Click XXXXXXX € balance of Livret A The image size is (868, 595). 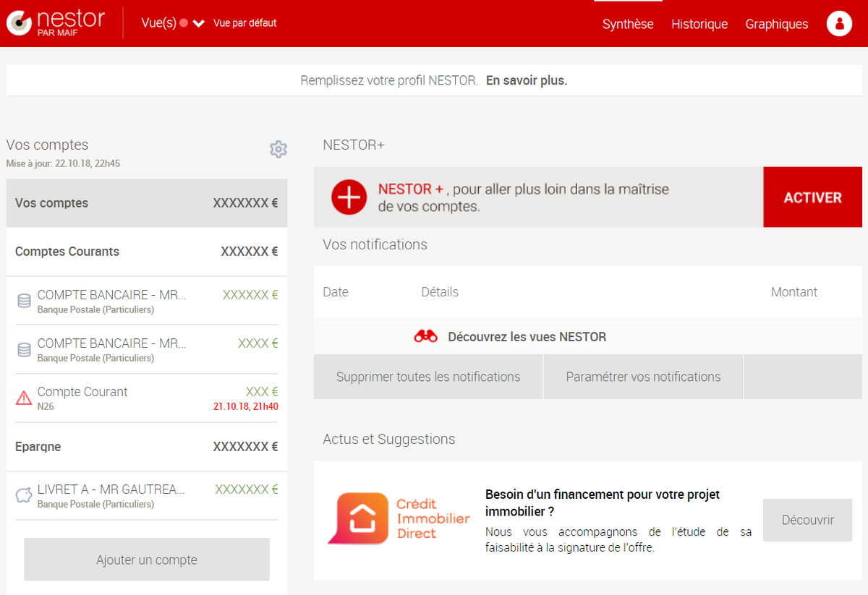pos(247,489)
